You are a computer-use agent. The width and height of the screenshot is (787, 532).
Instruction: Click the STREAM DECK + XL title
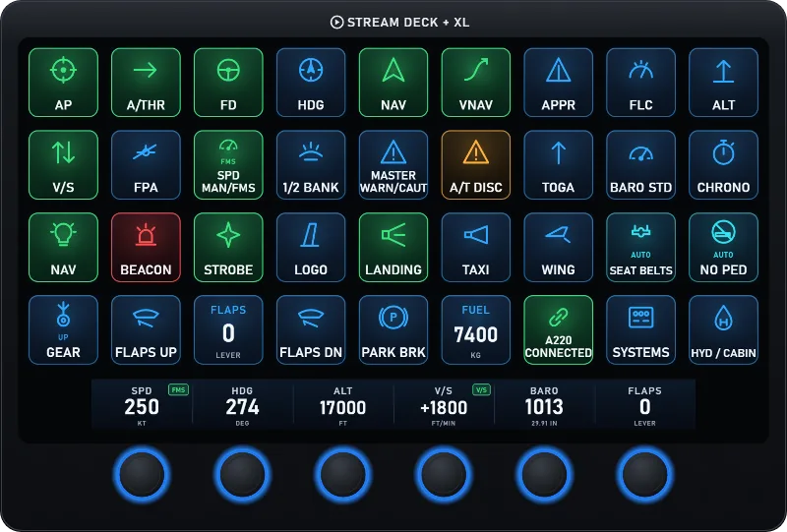(400, 23)
